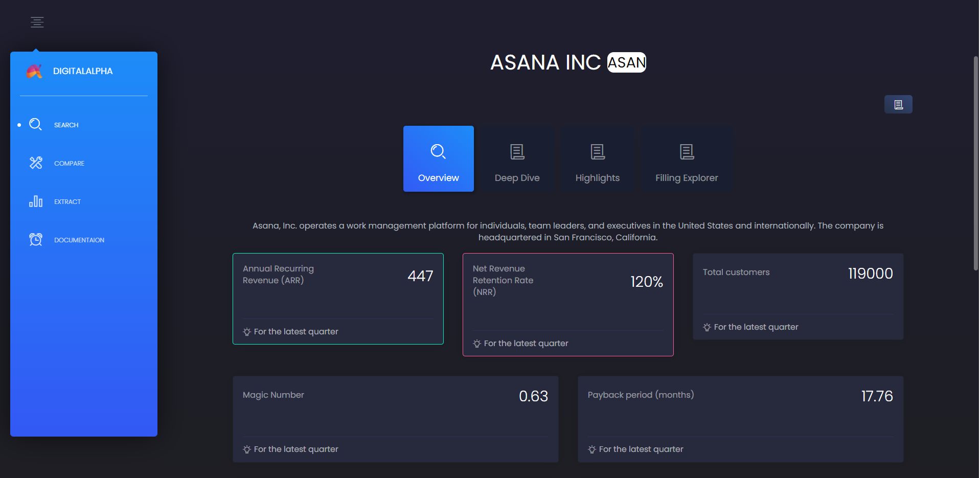Switch to the Highlights tab
Image resolution: width=980 pixels, height=478 pixels.
point(598,158)
